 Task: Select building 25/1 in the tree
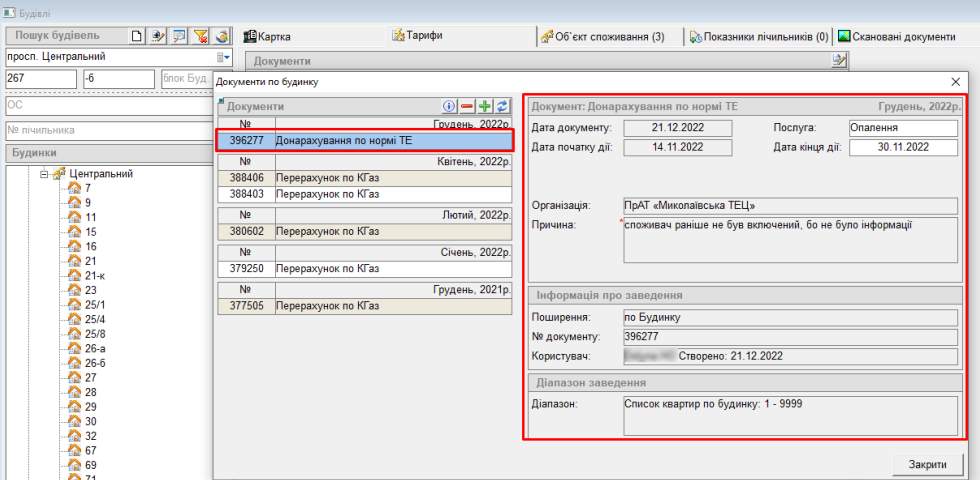pos(95,304)
